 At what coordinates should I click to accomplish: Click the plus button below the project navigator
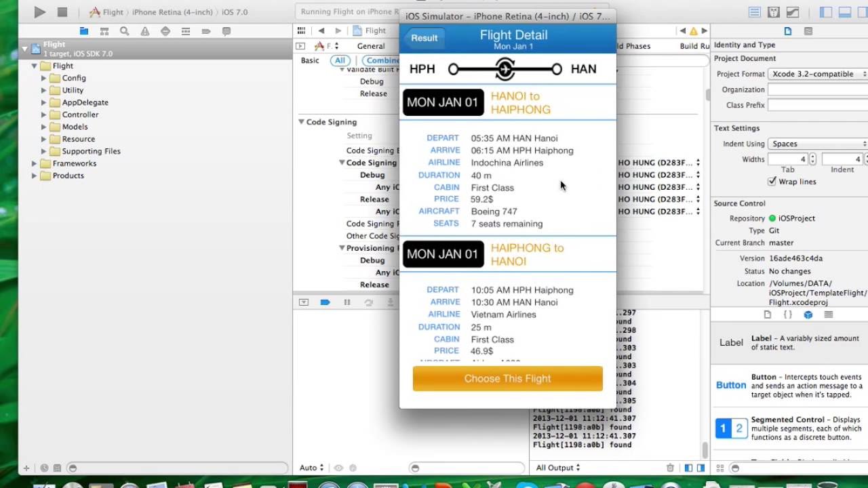26,468
